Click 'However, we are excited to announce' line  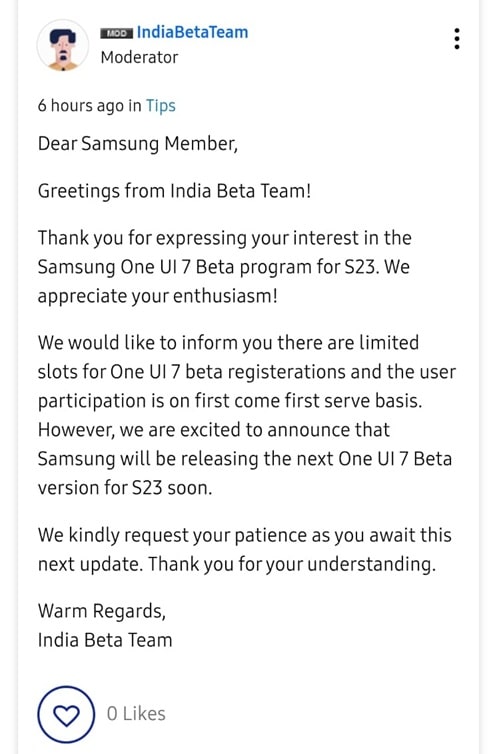click(214, 430)
